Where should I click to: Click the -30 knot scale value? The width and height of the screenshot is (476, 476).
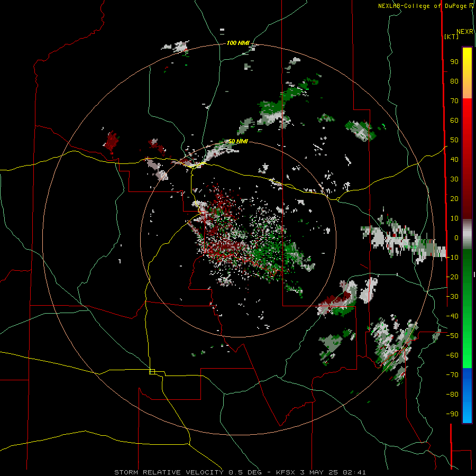pyautogui.click(x=452, y=297)
